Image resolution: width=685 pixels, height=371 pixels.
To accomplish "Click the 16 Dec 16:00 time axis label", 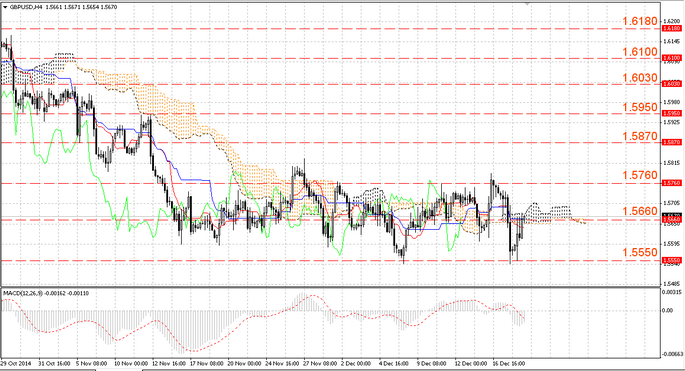I will coord(509,364).
